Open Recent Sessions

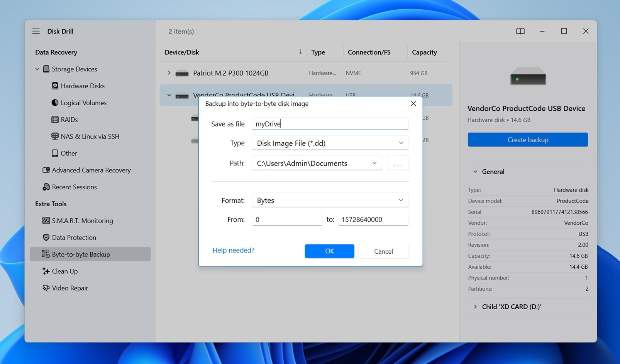point(75,187)
